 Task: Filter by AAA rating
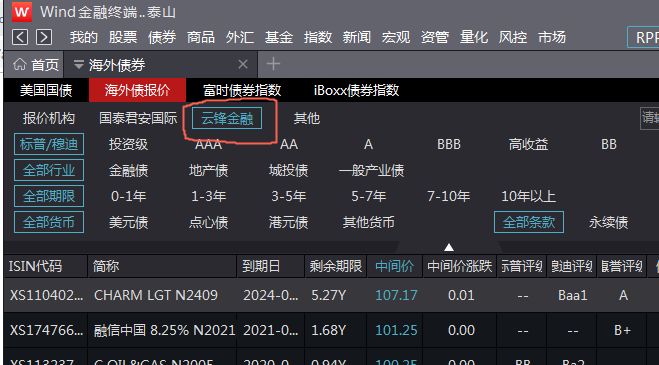click(208, 144)
